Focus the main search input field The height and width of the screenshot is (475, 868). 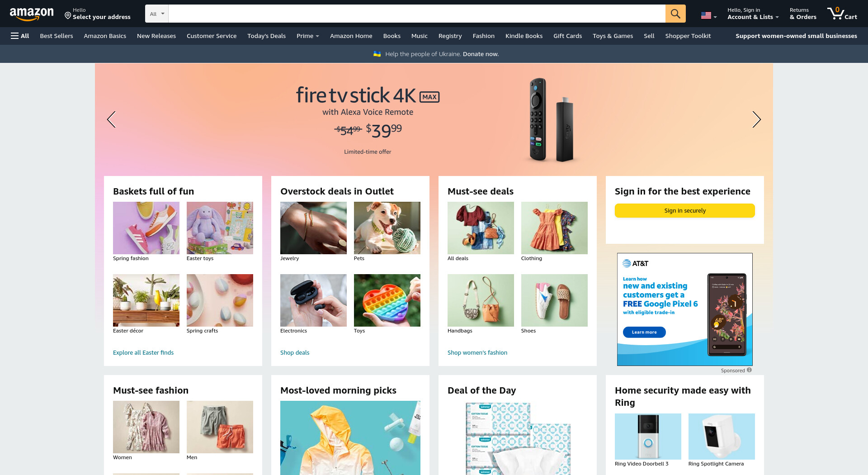pyautogui.click(x=417, y=14)
